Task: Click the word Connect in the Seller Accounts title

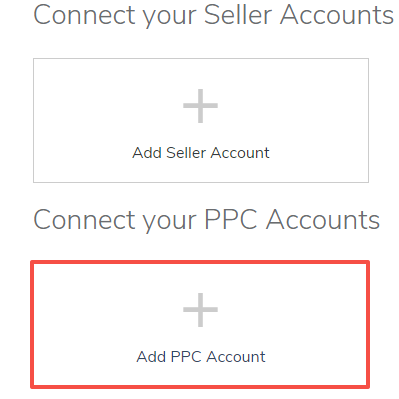Action: [x=85, y=15]
